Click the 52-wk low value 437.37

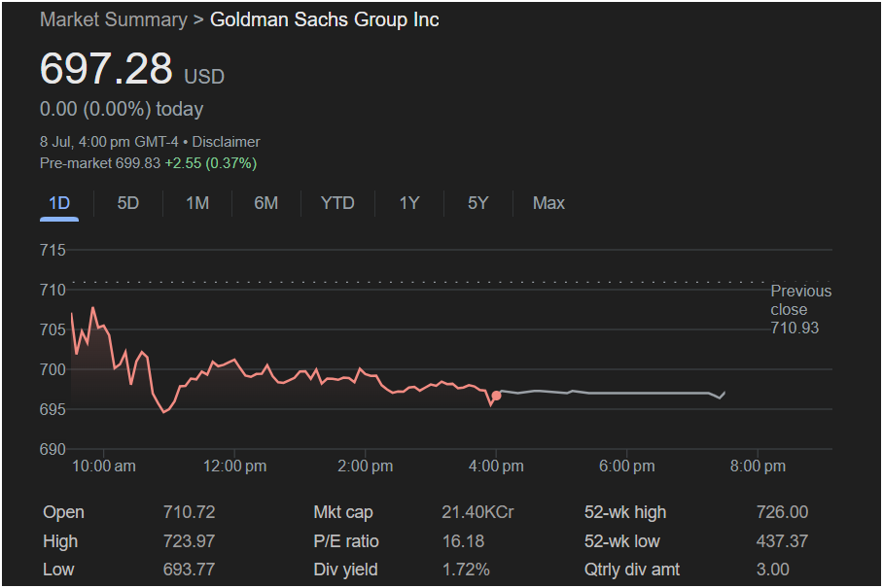pos(782,541)
